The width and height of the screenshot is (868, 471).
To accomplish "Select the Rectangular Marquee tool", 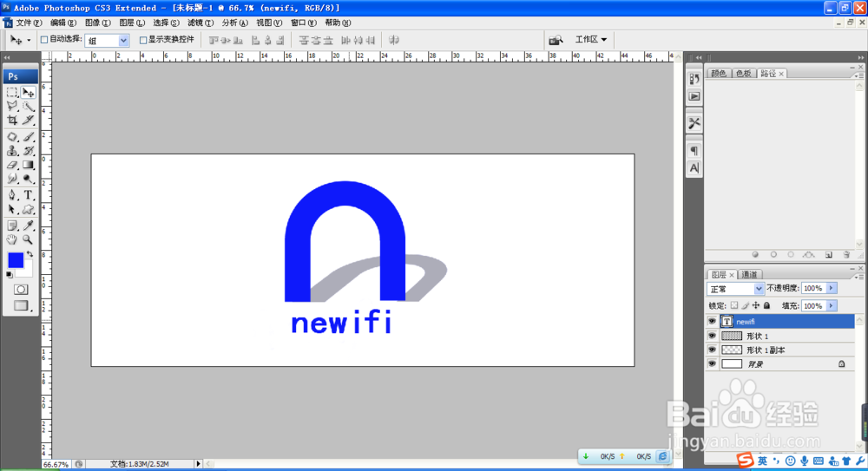I will click(x=12, y=93).
